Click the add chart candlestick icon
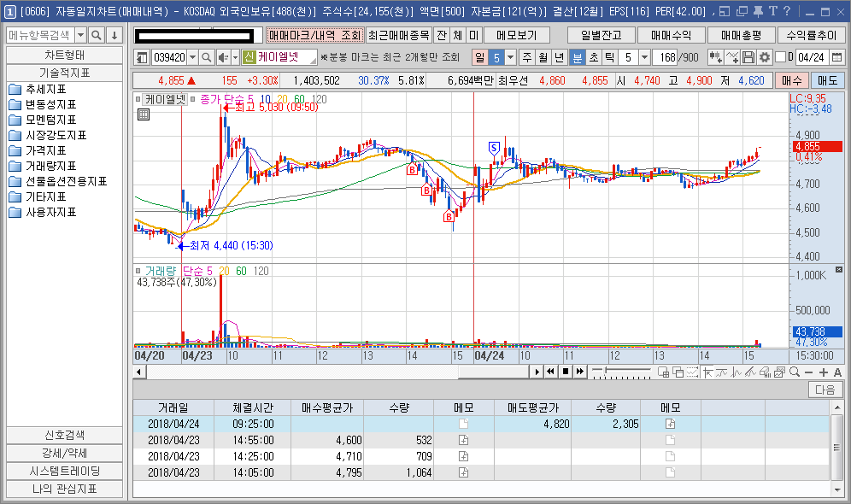This screenshot has width=851, height=504. click(x=715, y=57)
